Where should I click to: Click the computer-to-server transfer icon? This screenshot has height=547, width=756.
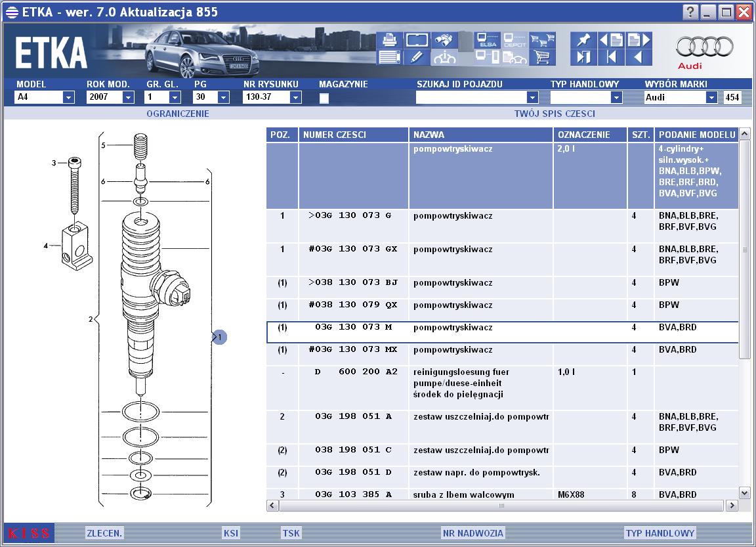(x=487, y=57)
